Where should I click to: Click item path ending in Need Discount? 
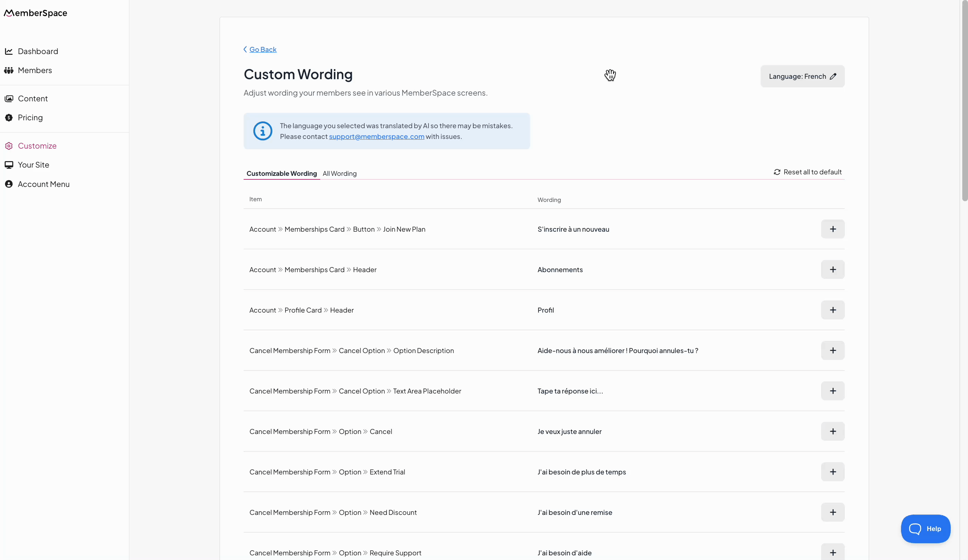coord(333,512)
